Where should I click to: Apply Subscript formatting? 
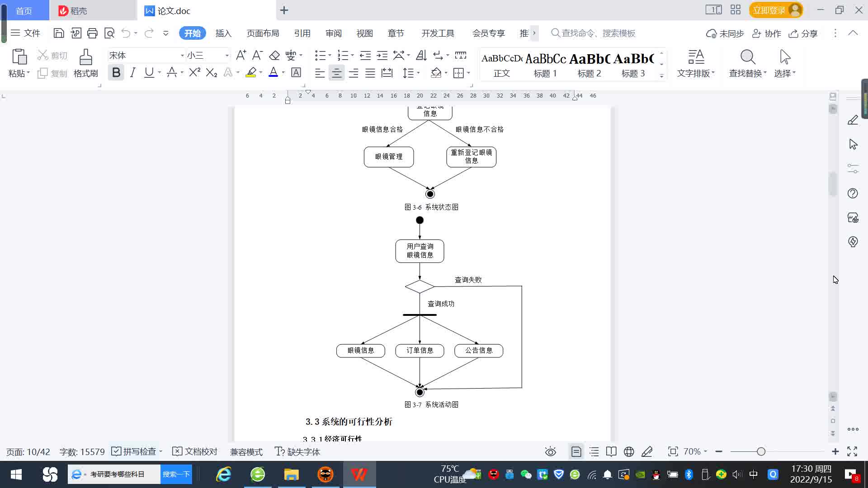click(211, 72)
